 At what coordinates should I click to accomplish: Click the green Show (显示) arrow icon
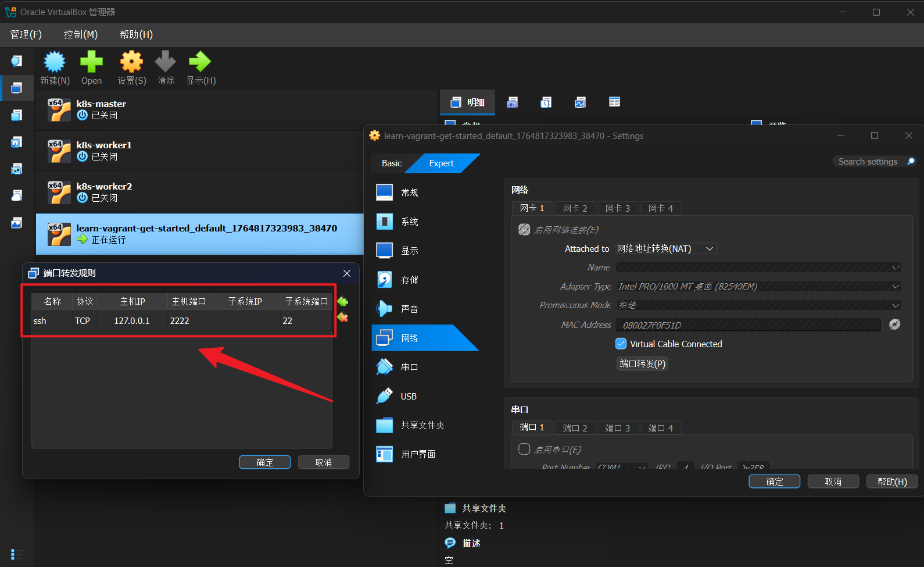coord(200,62)
